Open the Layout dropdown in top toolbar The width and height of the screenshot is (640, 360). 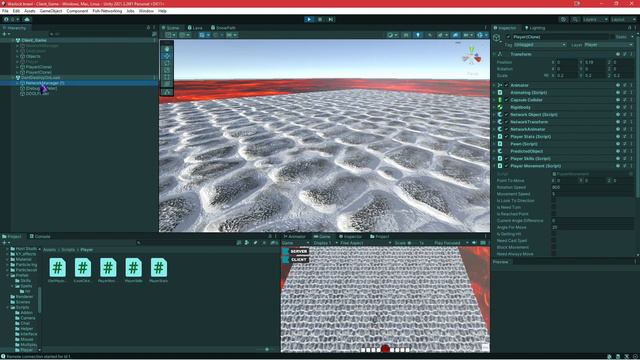point(623,20)
